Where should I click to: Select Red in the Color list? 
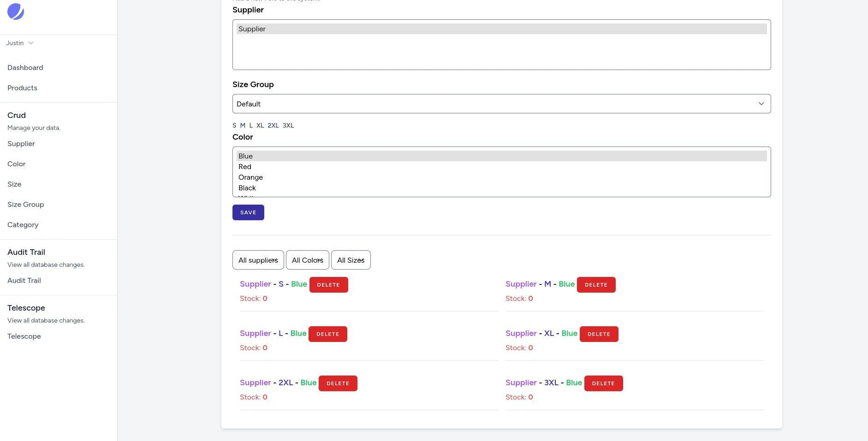245,166
